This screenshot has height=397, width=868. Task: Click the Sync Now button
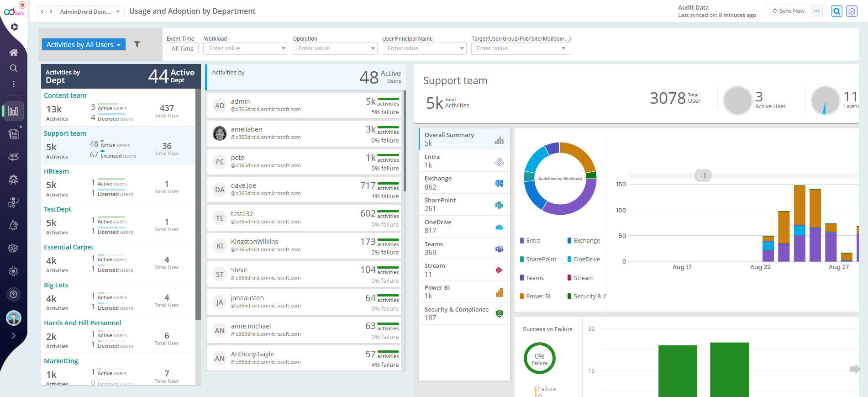click(789, 11)
